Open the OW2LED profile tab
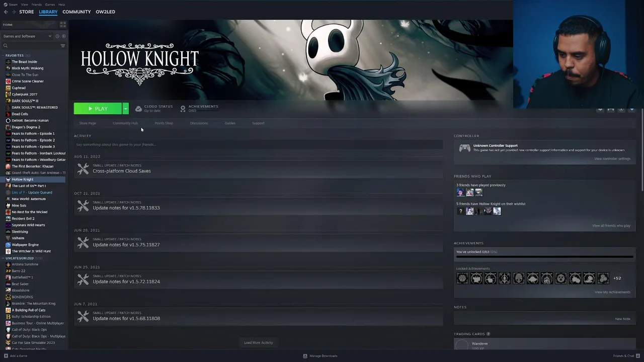 coord(105,12)
